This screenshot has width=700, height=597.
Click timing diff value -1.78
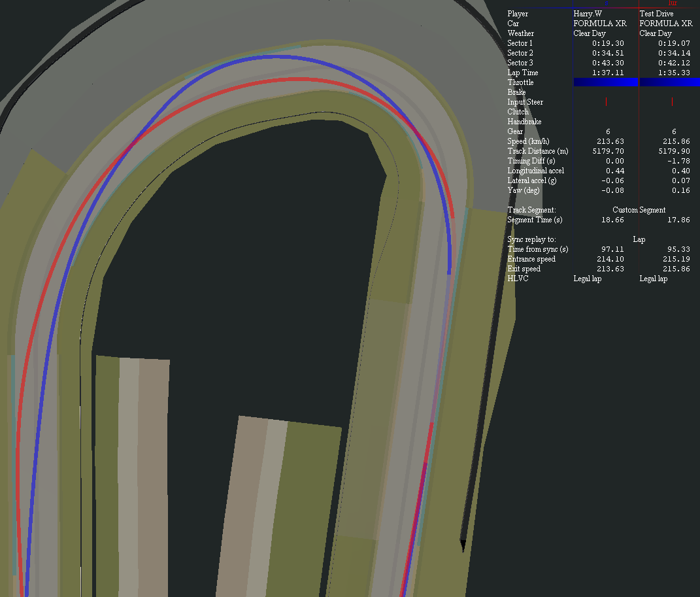click(x=678, y=162)
